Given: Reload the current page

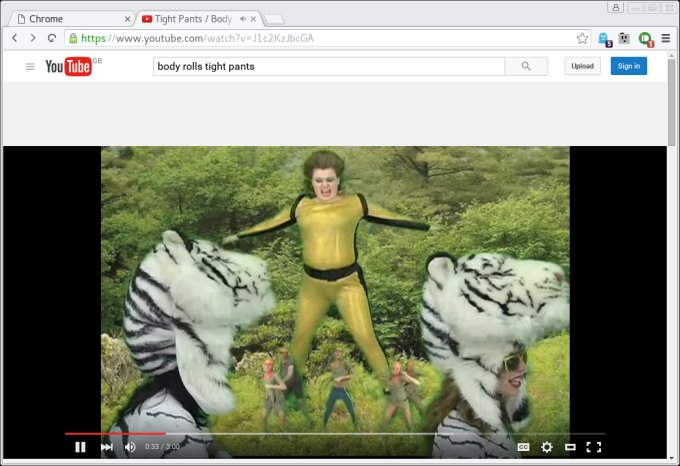Looking at the screenshot, I should pyautogui.click(x=52, y=38).
